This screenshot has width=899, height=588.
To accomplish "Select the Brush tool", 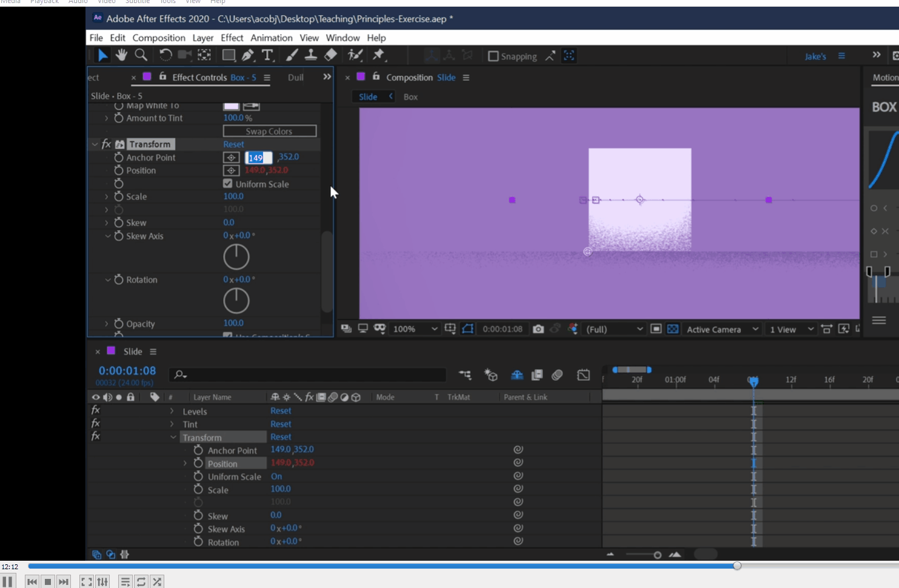I will coord(292,55).
